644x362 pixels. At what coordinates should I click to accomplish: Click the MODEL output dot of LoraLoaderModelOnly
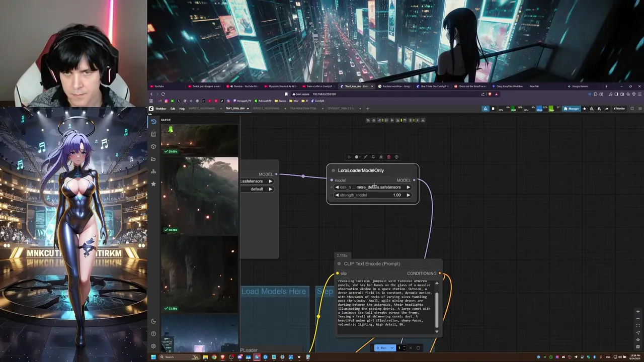coord(414,180)
